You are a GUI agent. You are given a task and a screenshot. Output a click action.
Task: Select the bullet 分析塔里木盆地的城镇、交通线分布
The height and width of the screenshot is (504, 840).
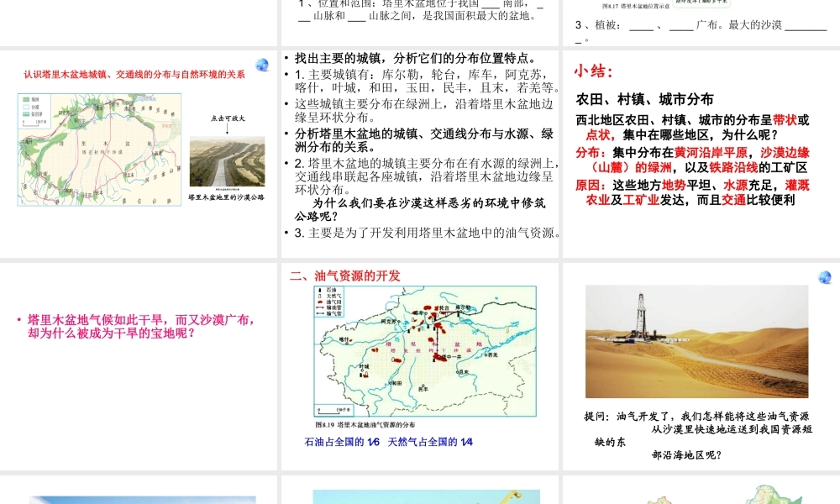pos(423,139)
